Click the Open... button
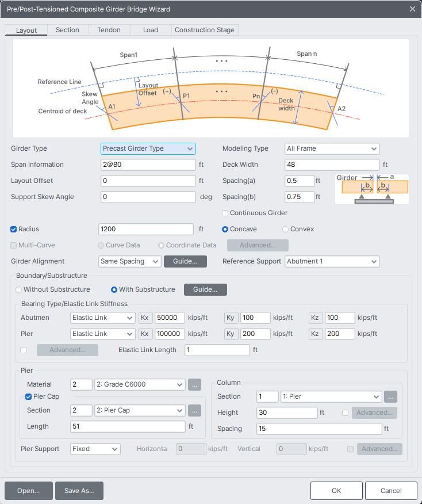The image size is (422, 504). (29, 491)
